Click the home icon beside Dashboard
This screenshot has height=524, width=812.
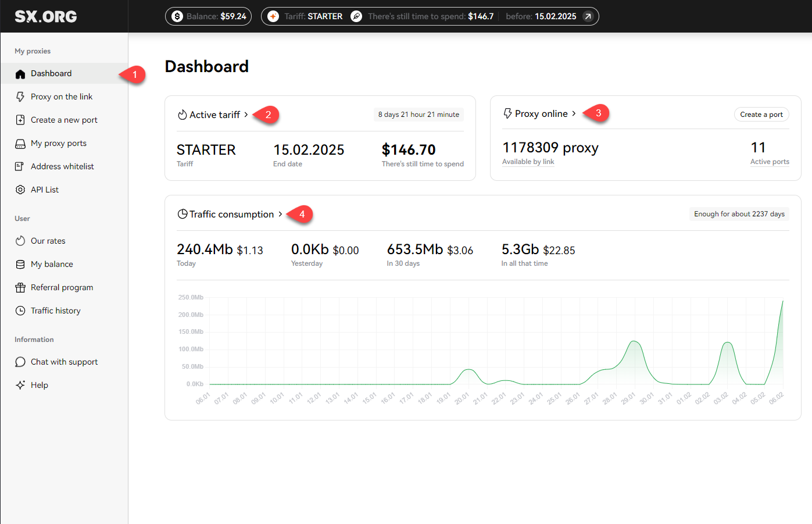tap(19, 73)
